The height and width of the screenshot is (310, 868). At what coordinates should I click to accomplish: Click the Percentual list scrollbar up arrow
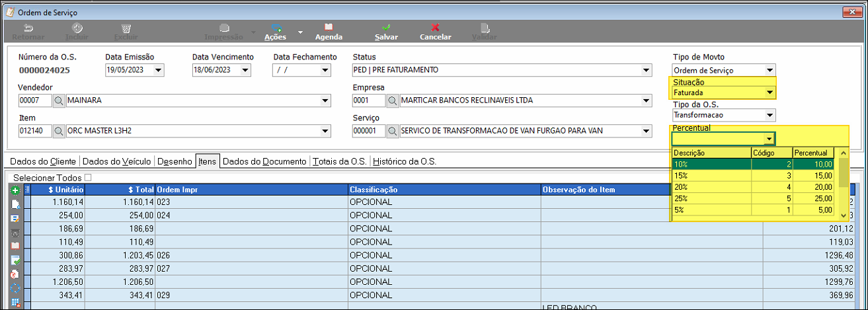tap(843, 153)
